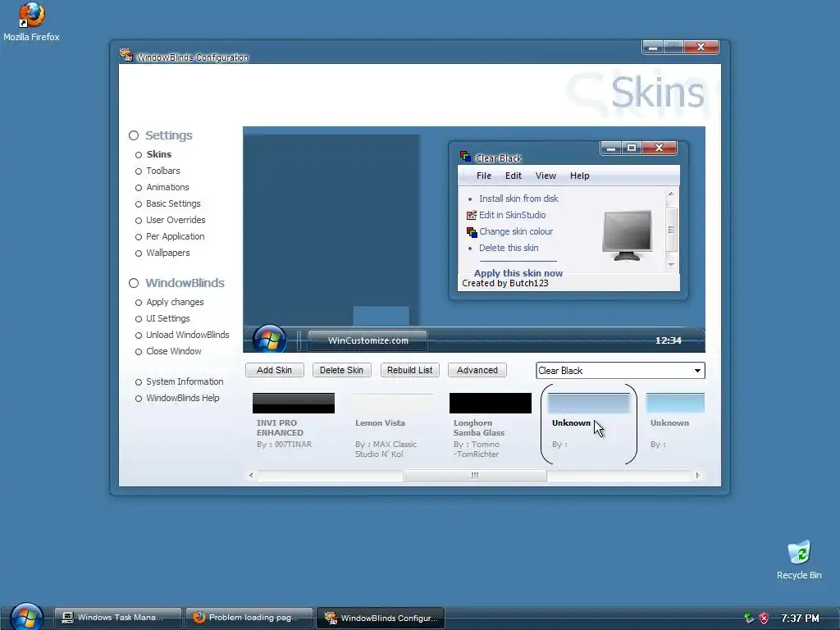
Task: Open Edit menu in preview window
Action: pos(514,176)
